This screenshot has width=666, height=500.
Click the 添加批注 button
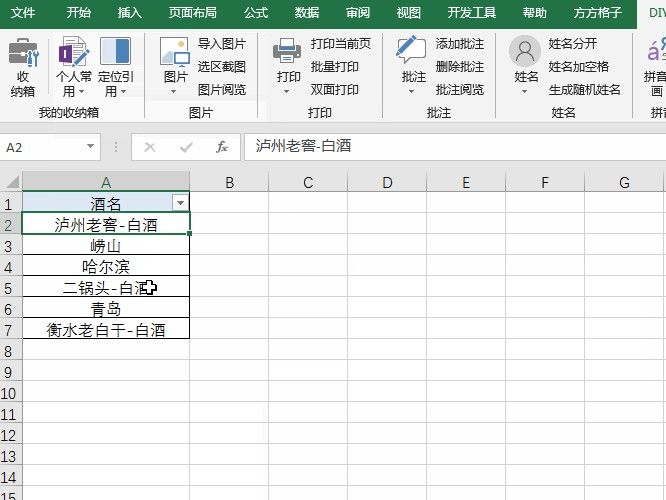point(460,43)
